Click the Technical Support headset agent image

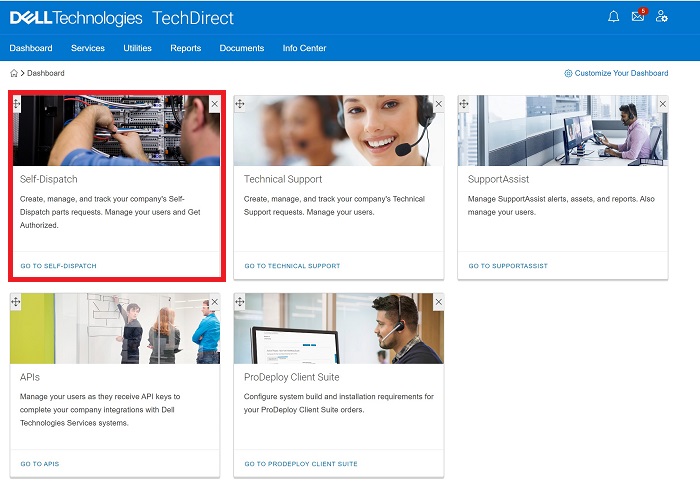click(339, 130)
